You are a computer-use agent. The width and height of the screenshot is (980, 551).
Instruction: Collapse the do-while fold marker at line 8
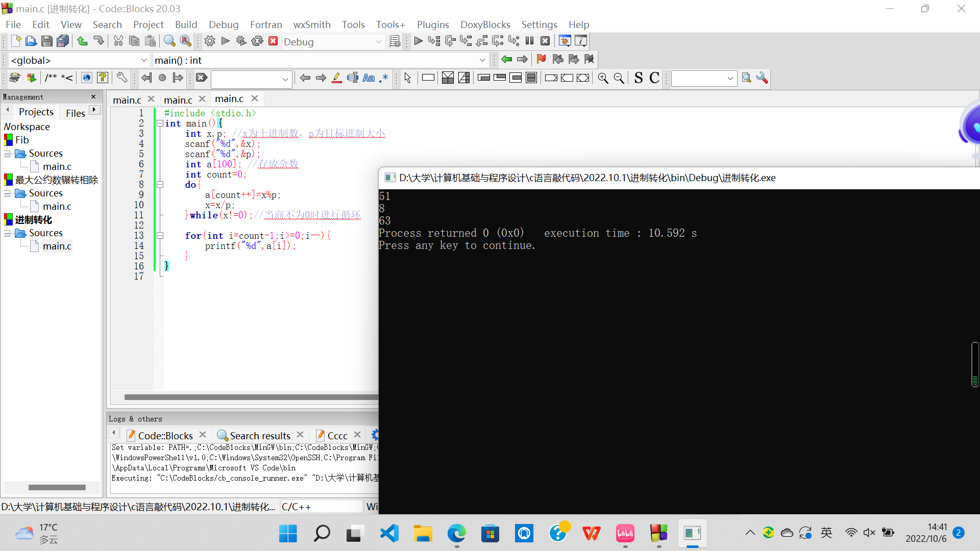click(160, 185)
